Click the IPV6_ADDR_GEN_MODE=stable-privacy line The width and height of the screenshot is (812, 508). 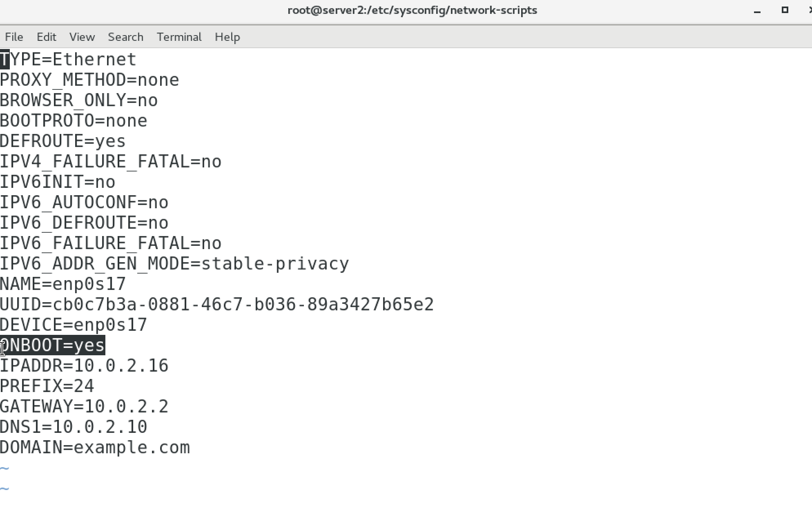(x=174, y=264)
